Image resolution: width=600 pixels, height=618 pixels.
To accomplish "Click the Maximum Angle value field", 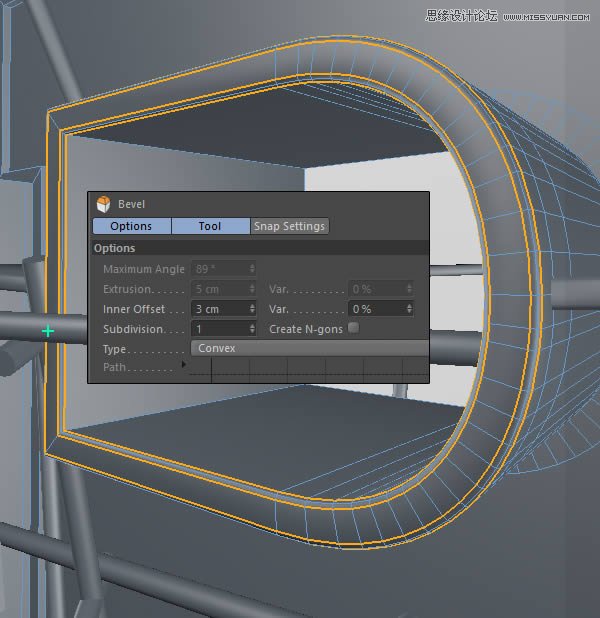I will (218, 269).
